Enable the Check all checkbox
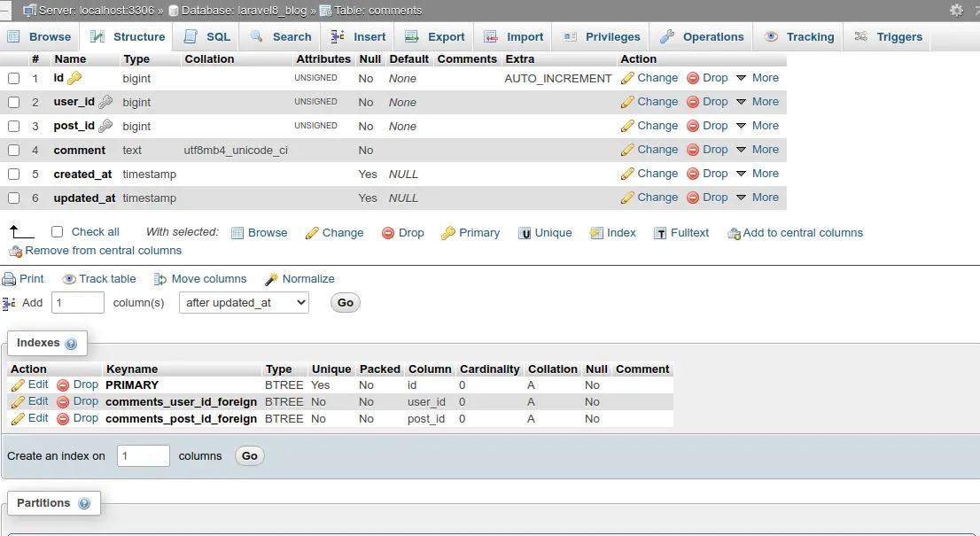The height and width of the screenshot is (536, 980). (x=58, y=232)
